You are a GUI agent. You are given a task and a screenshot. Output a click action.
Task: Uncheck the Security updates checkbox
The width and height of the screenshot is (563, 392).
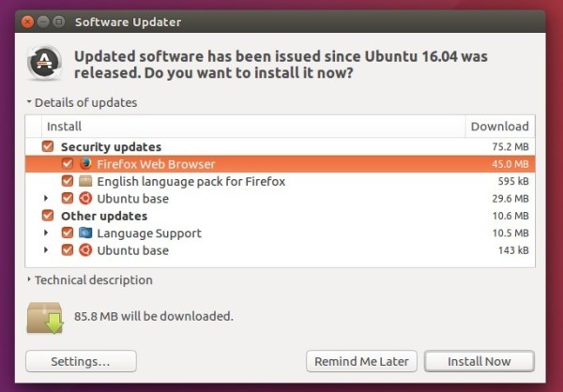48,146
